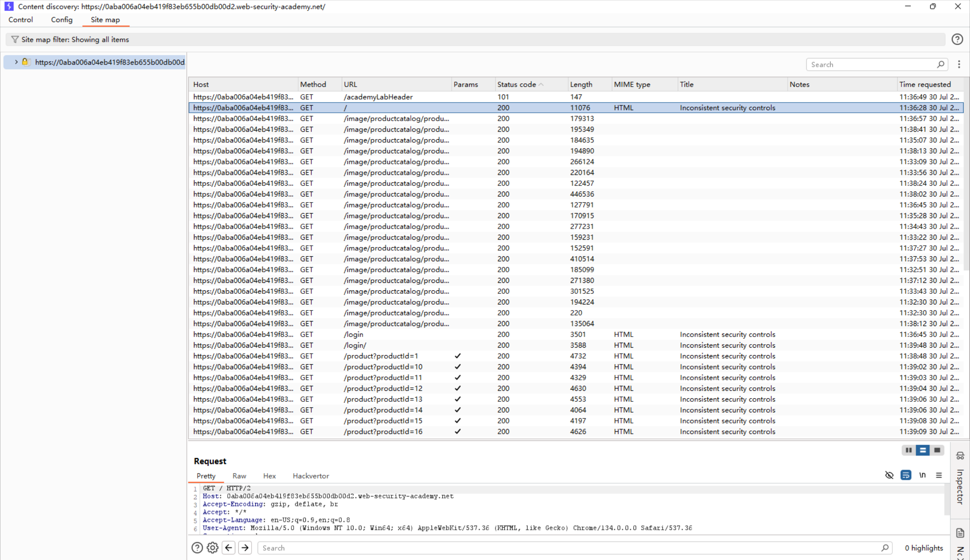The width and height of the screenshot is (970, 560).
Task: Click the help icon beside the top search box
Action: point(957,39)
